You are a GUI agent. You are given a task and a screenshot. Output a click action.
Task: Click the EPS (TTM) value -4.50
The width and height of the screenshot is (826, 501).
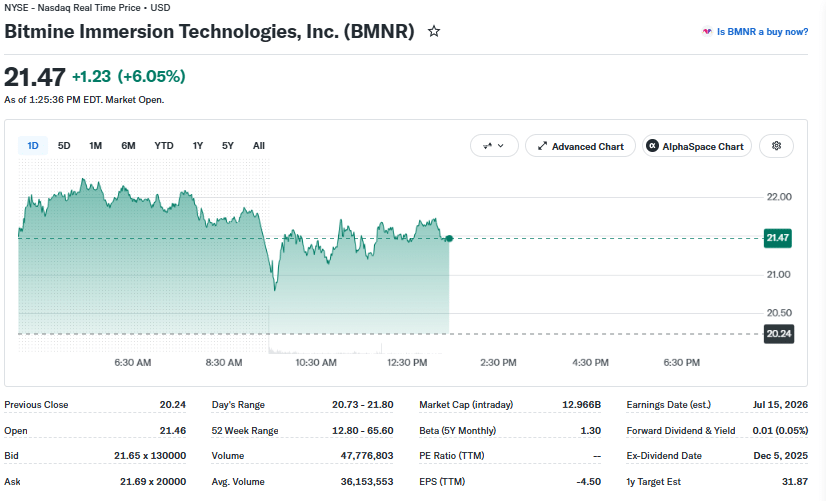click(588, 482)
